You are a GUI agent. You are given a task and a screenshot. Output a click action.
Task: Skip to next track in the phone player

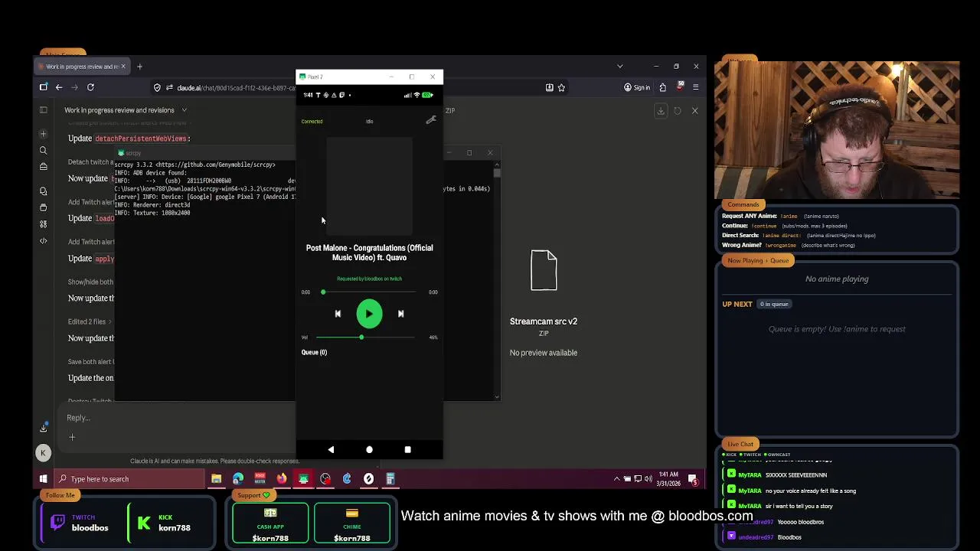400,314
